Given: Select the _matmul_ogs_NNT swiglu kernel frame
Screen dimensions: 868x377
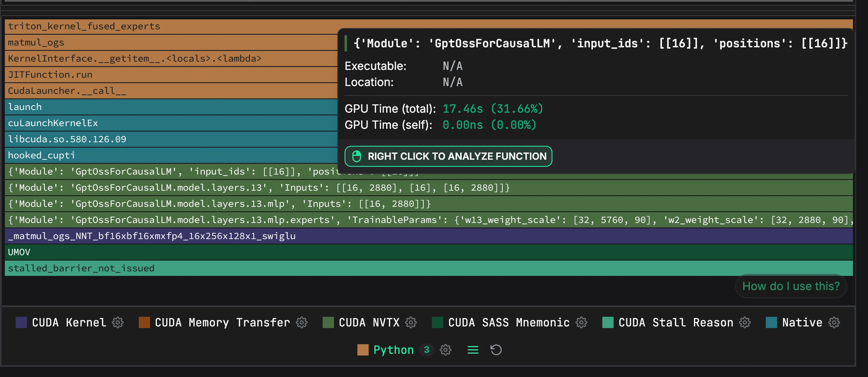Looking at the screenshot, I should pyautogui.click(x=429, y=236).
